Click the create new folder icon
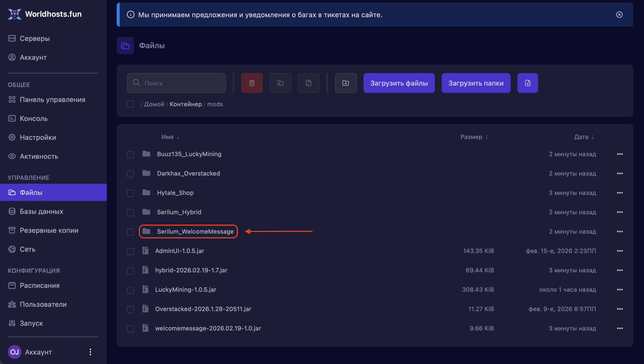Viewport: 644px width, 364px height. point(345,83)
